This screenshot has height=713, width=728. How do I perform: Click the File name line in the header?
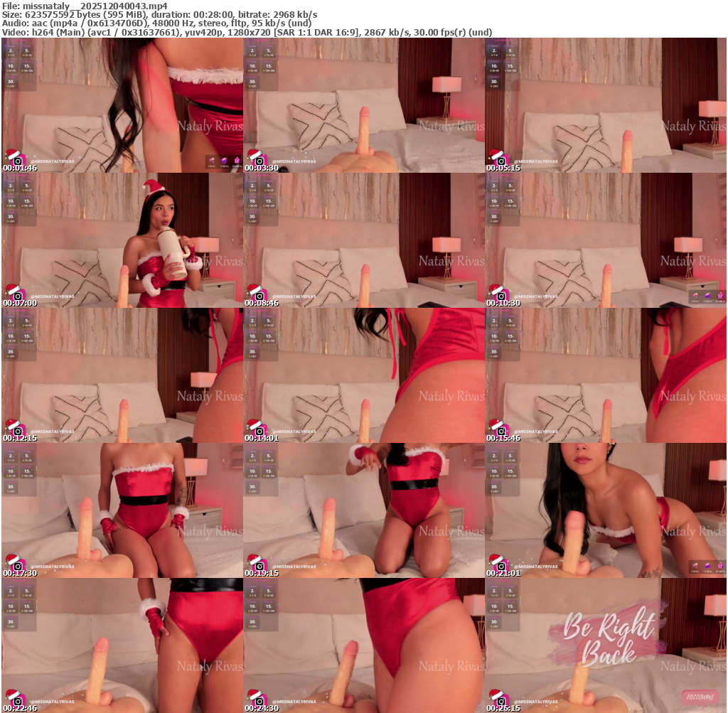click(x=85, y=6)
